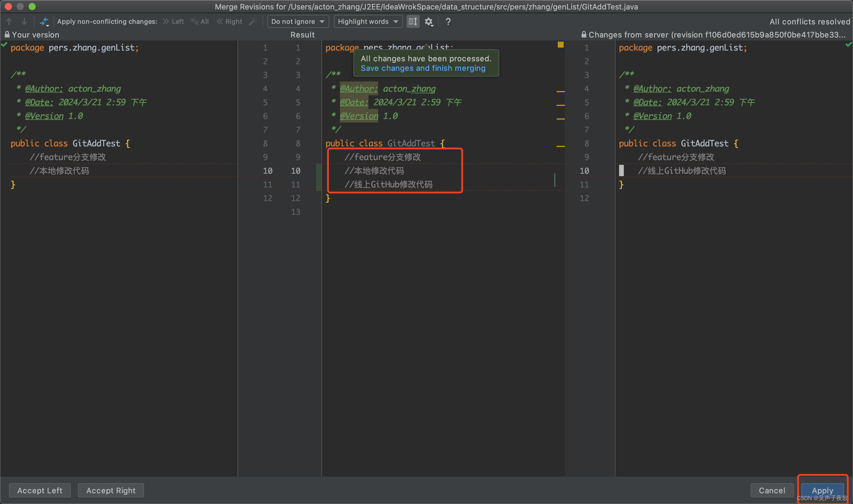The width and height of the screenshot is (853, 504).
Task: Apply non-conflicting changes from Right
Action: pos(230,21)
